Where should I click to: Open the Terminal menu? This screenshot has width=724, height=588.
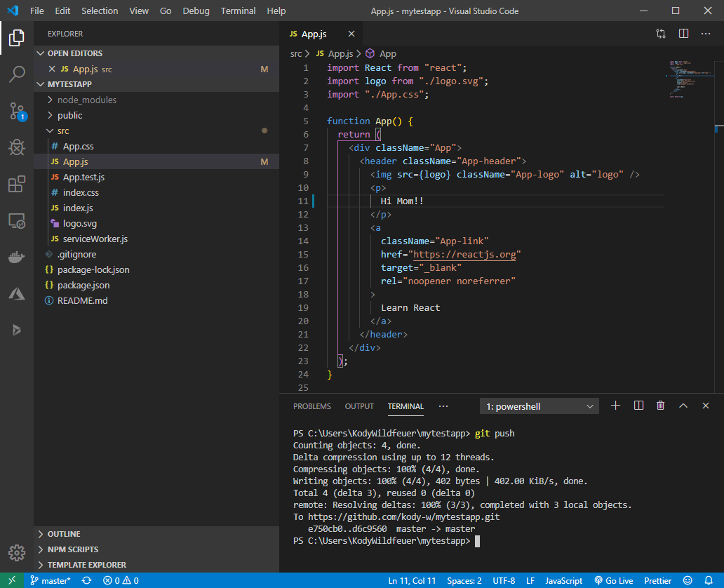238,11
